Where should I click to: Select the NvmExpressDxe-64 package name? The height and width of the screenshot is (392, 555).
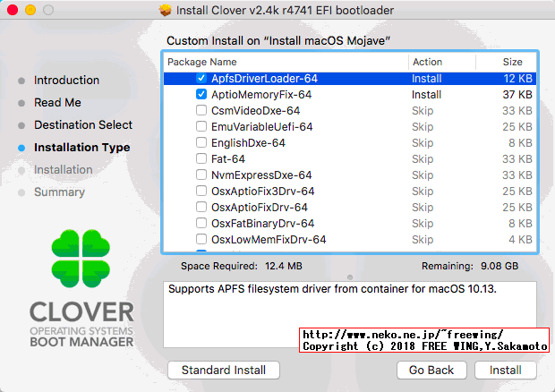pos(261,175)
